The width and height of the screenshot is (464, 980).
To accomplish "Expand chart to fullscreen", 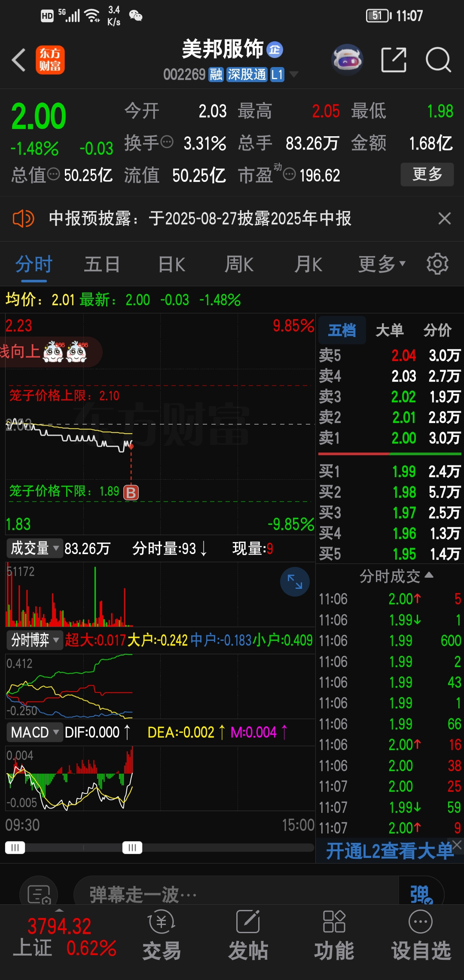I will pyautogui.click(x=295, y=582).
